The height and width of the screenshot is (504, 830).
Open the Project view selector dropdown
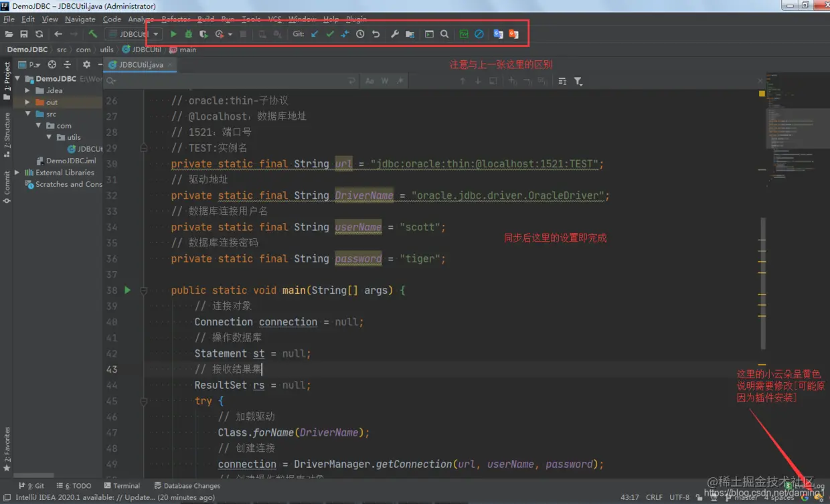tap(31, 65)
